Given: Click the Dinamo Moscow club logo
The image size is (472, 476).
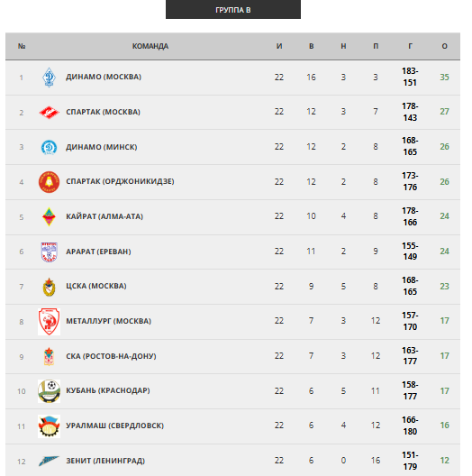Looking at the screenshot, I should coord(49,78).
